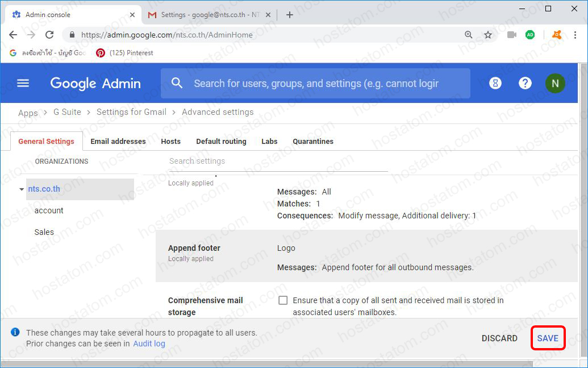Click the Search settings field
Screen dimensions: 588x368
point(278,161)
